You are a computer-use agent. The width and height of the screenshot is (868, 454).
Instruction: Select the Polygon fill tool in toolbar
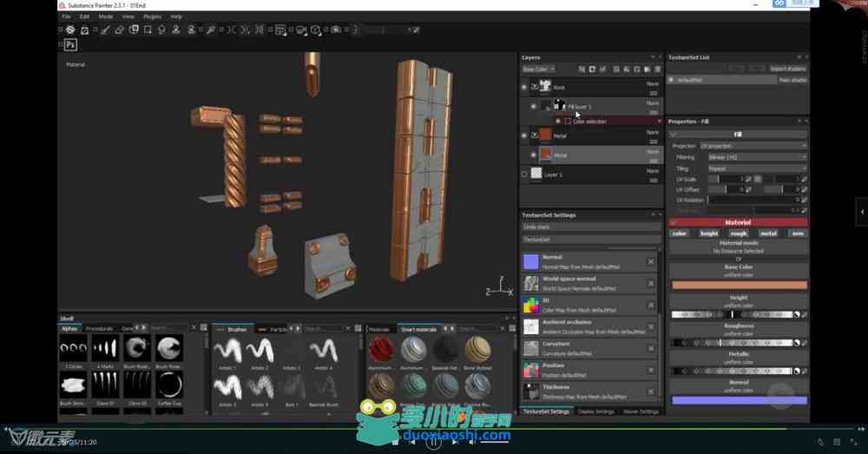[x=148, y=30]
